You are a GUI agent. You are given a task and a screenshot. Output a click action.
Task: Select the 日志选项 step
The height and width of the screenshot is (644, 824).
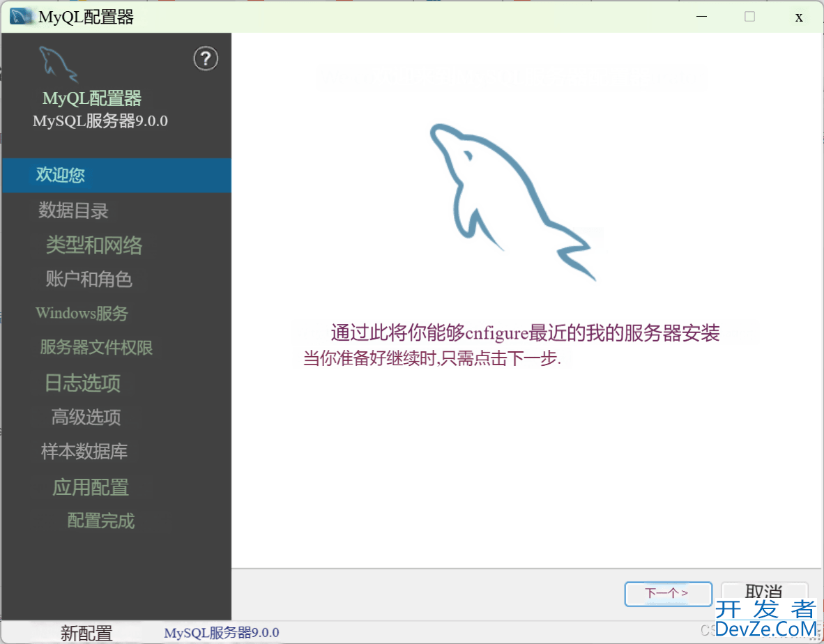[x=82, y=383]
